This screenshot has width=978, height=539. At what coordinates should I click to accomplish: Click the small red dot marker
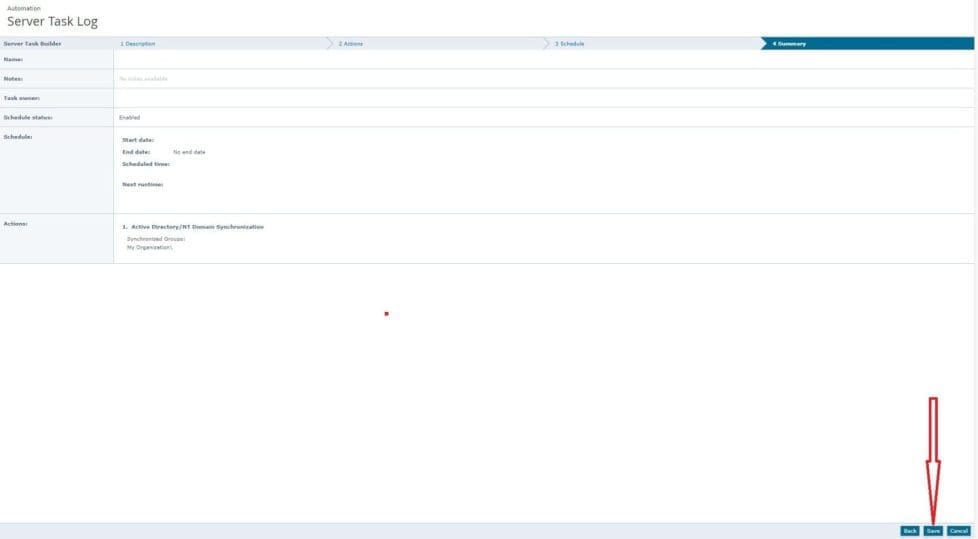[x=386, y=314]
